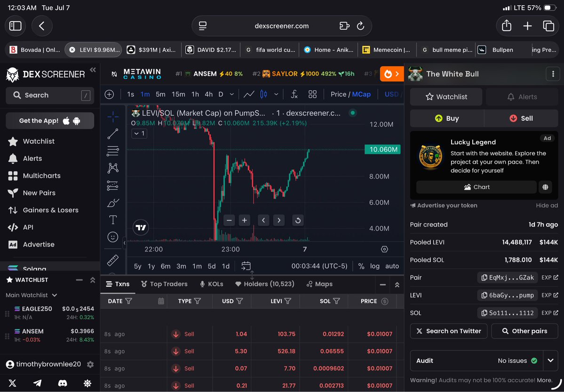This screenshot has height=392, width=564.
Task: Switch chart to MCap mode
Action: tap(361, 94)
